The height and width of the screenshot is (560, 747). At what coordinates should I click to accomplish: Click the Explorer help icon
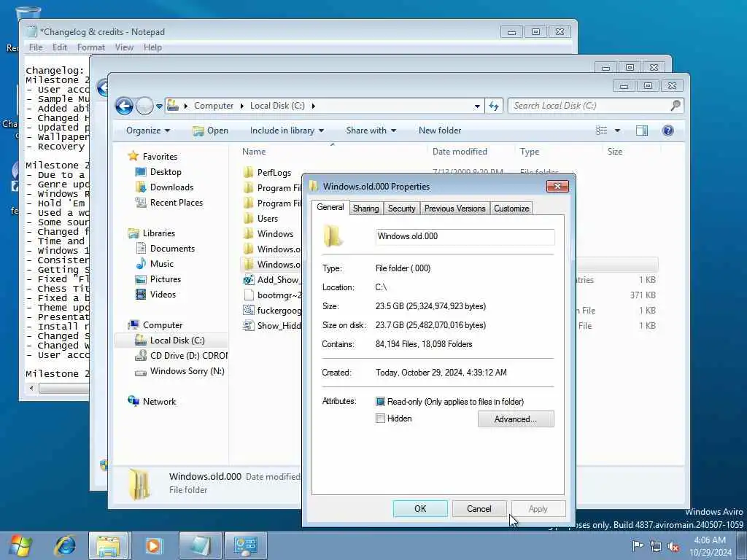point(668,131)
